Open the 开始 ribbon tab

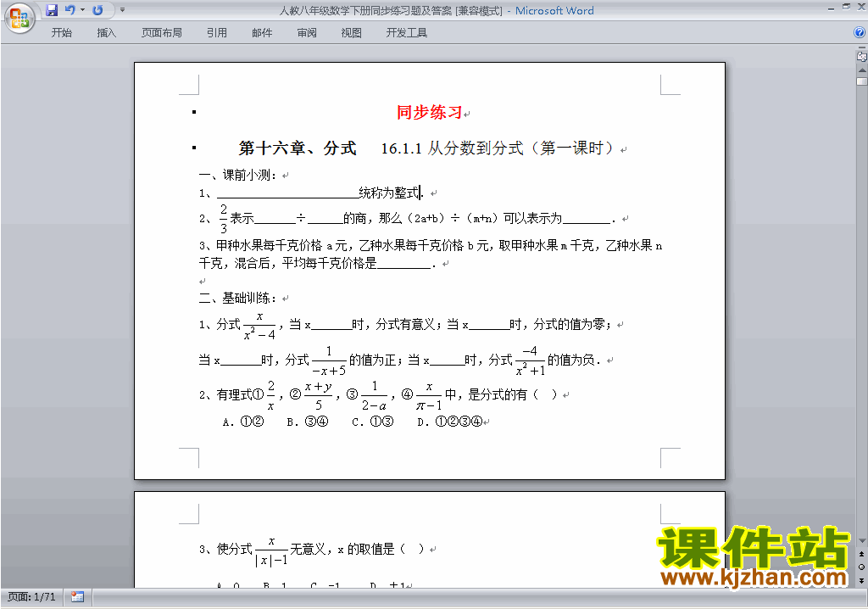click(61, 33)
